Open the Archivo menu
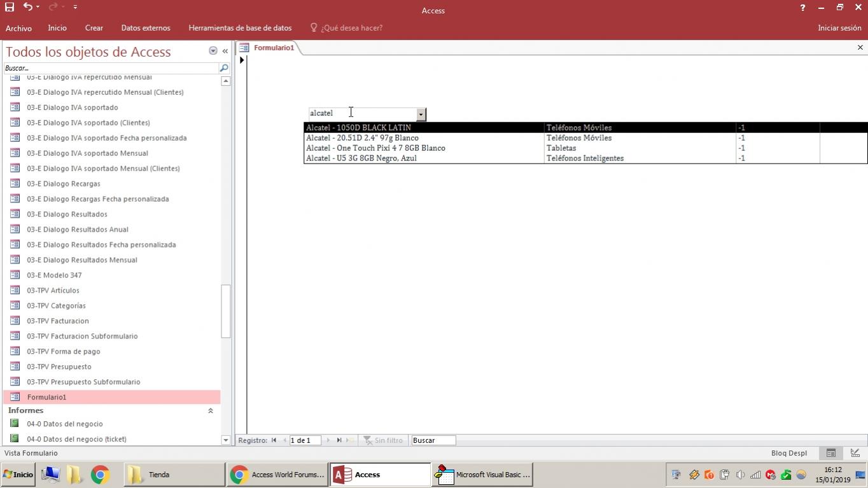868x488 pixels. point(18,28)
